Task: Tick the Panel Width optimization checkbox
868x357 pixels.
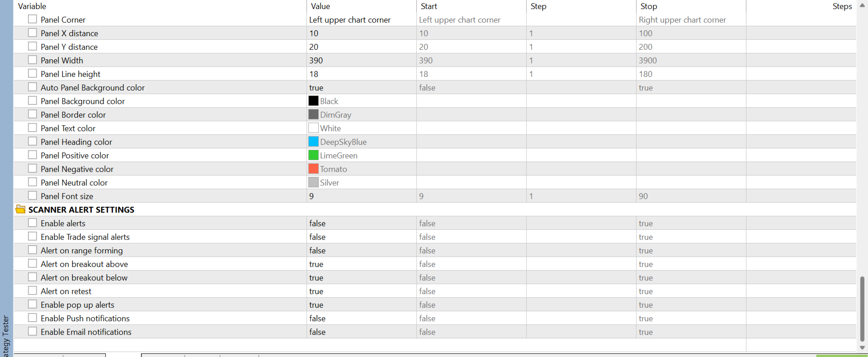Action: pos(33,60)
